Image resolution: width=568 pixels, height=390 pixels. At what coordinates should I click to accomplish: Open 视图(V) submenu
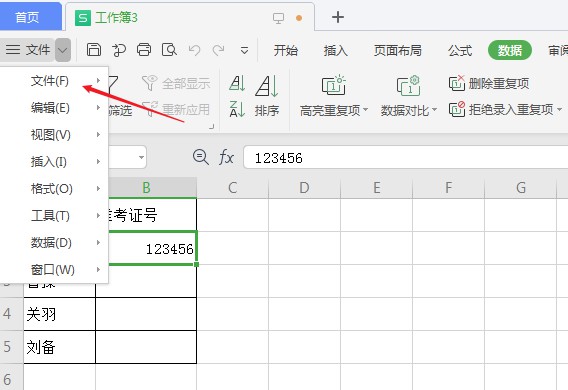(x=54, y=135)
